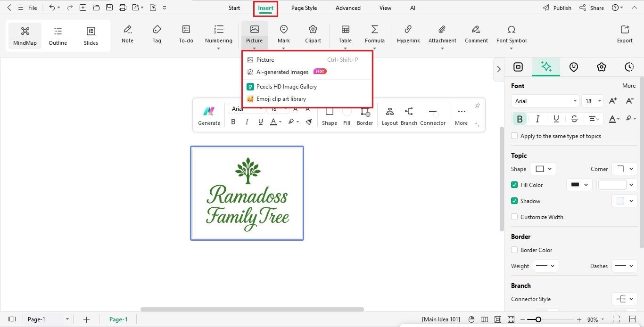The height and width of the screenshot is (327, 644).
Task: Click More in the Font section
Action: [x=629, y=86]
